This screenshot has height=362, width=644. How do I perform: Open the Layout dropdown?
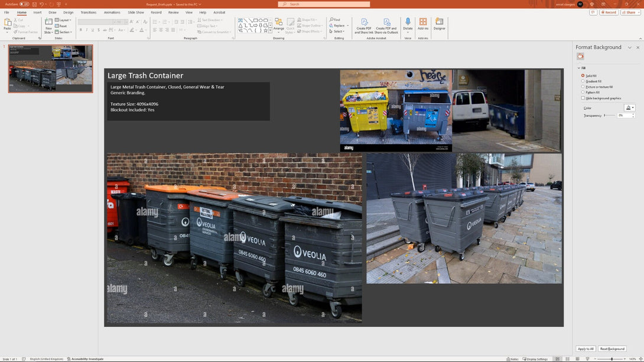[x=63, y=19]
